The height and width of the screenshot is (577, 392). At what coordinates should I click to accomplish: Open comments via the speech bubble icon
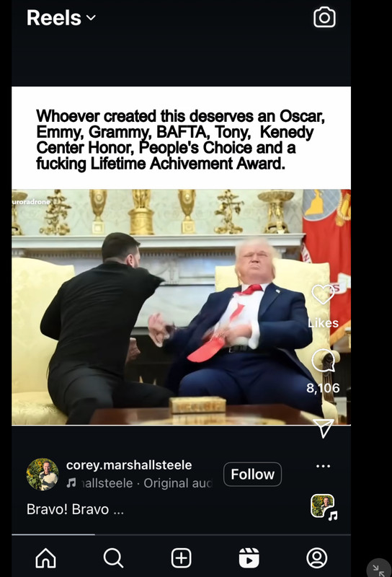coord(324,361)
